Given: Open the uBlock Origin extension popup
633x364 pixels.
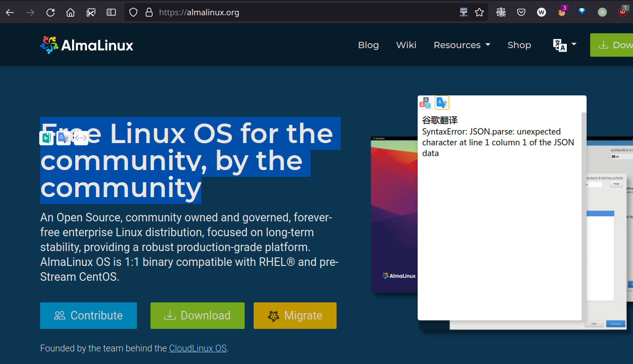Looking at the screenshot, I should click(623, 12).
